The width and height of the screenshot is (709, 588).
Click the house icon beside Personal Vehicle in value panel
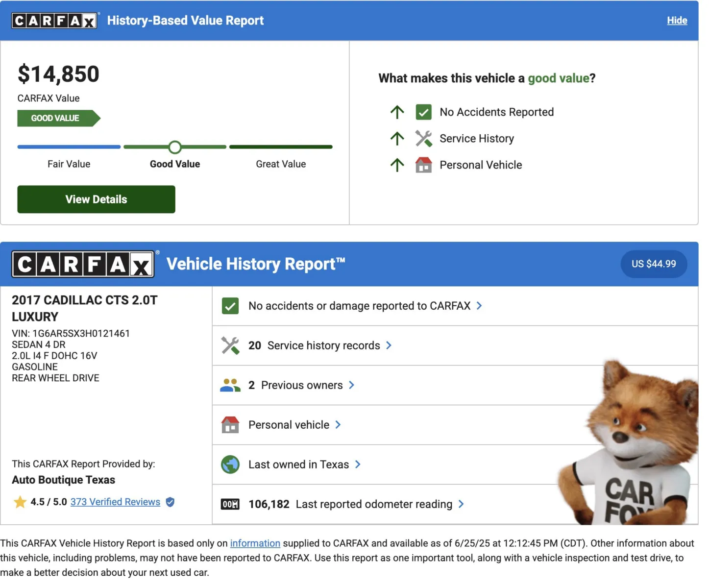[423, 165]
